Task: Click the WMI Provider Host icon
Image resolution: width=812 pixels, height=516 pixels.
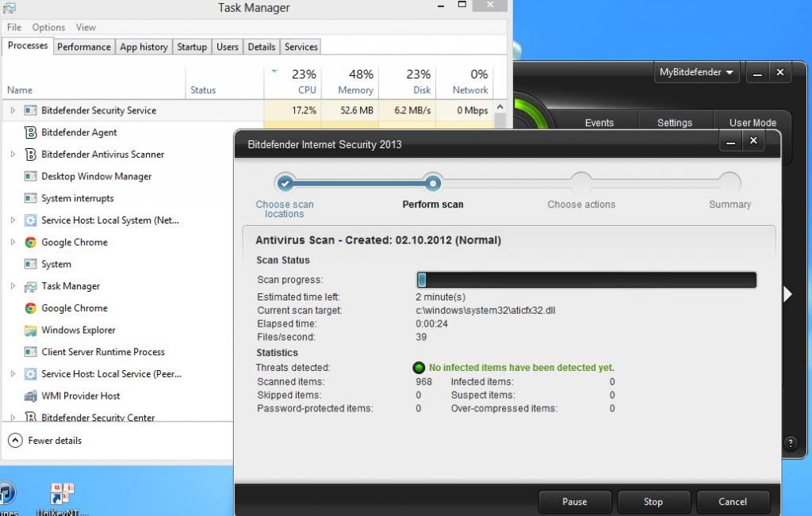Action: [x=31, y=396]
